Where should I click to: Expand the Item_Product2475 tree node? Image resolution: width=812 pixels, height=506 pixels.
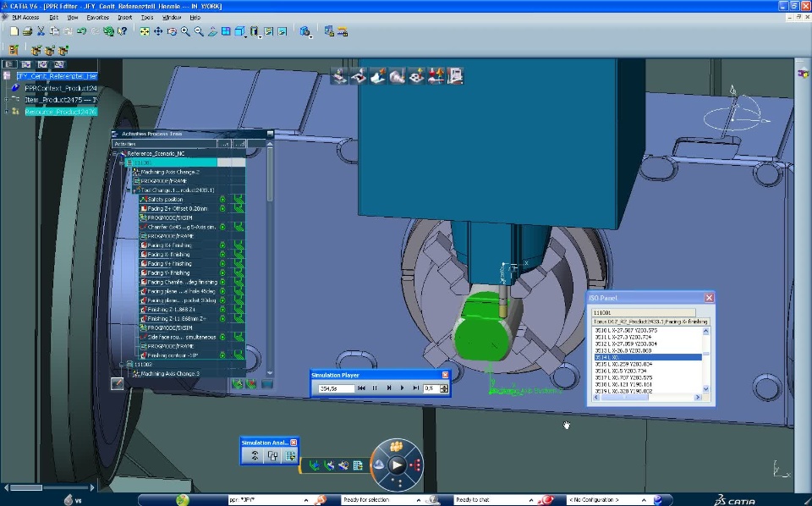pos(6,100)
